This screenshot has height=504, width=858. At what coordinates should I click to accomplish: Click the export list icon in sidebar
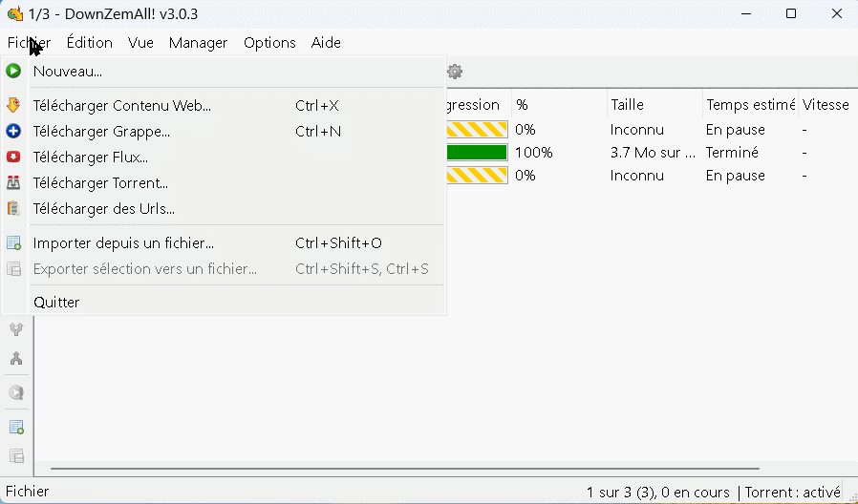pos(15,456)
